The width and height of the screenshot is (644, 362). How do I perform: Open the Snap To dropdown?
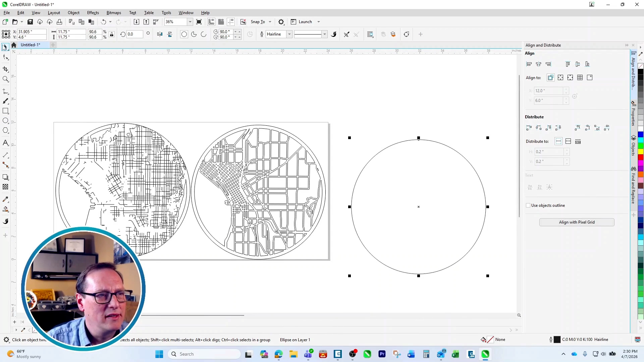coord(270,22)
